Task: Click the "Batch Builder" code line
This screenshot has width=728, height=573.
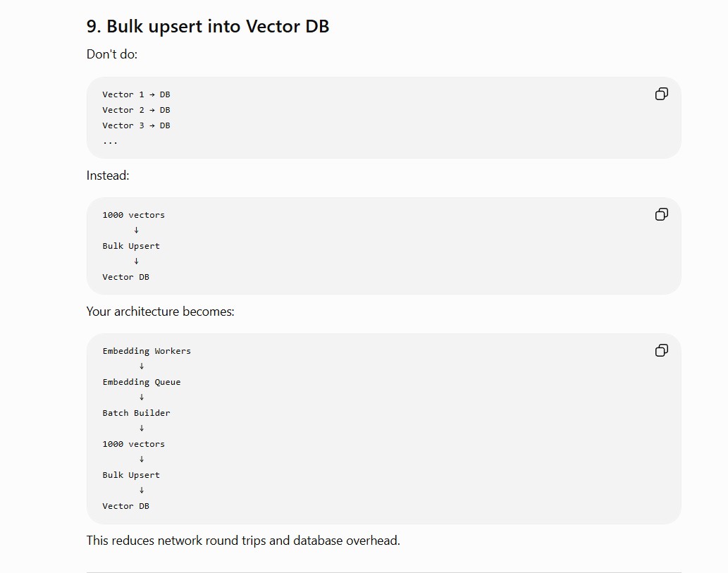Action: point(137,413)
